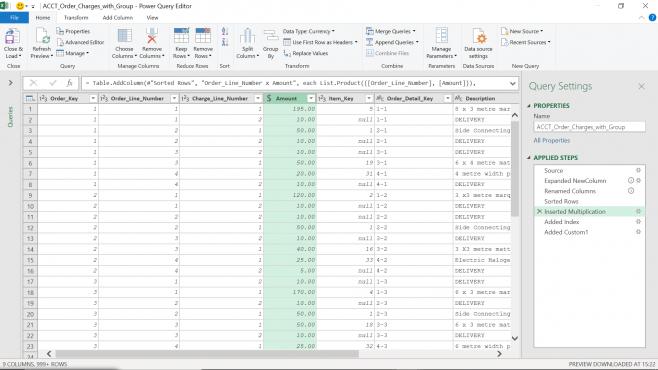This screenshot has width=658, height=370.
Task: Click the query Name input field
Action: [589, 127]
